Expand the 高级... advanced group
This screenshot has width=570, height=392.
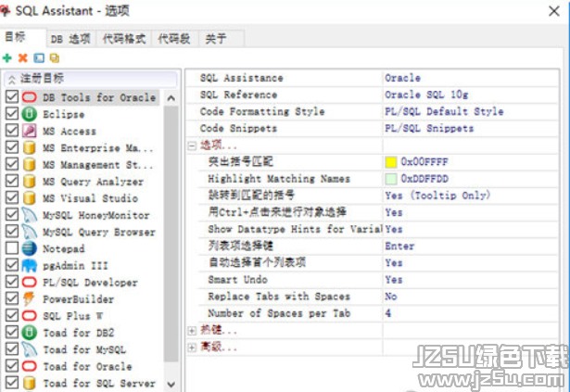192,348
